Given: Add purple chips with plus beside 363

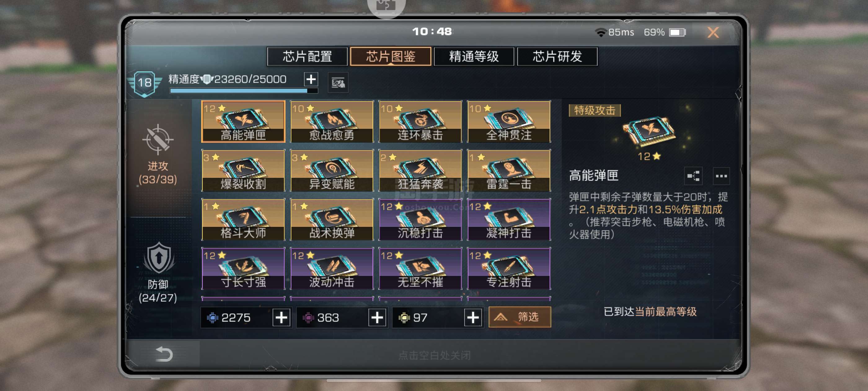Looking at the screenshot, I should click(x=377, y=317).
